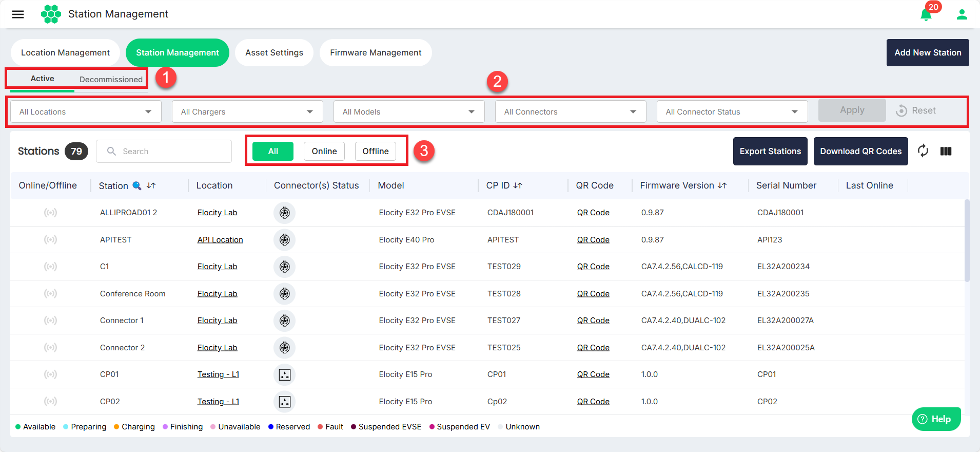Sort by Firmware Version arrows icon
The image size is (980, 452).
tap(722, 185)
